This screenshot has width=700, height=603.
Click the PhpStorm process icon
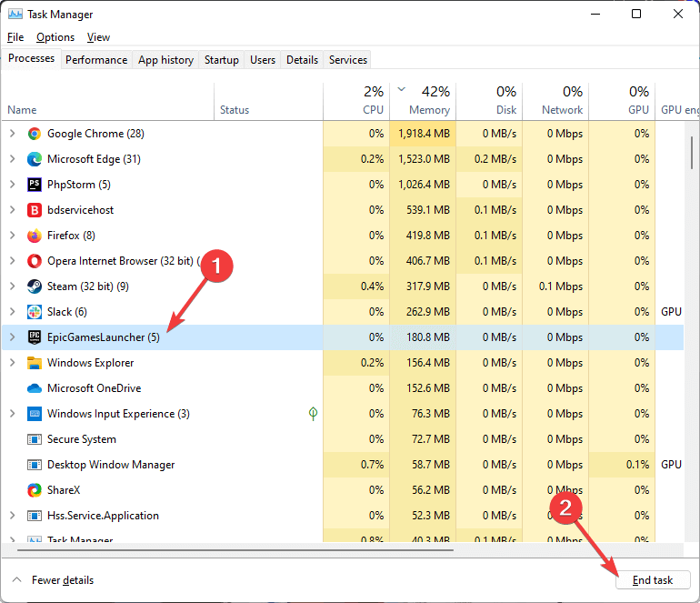pos(35,185)
